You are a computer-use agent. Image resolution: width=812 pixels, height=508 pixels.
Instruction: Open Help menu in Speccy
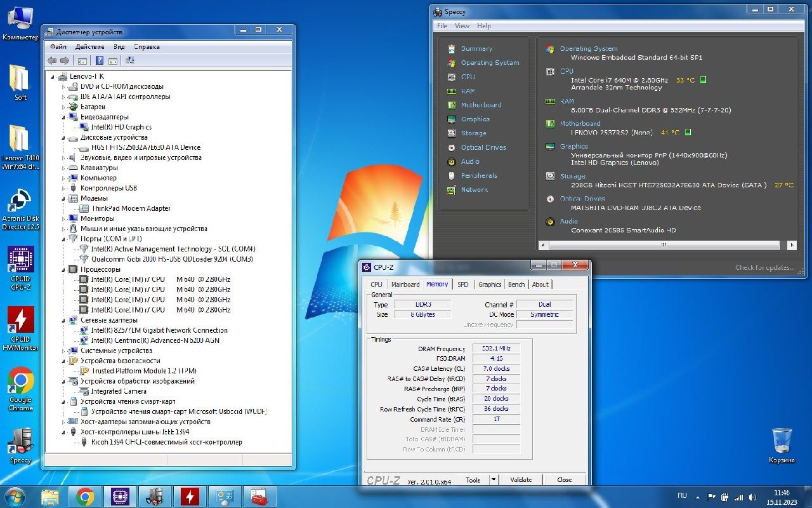coord(484,26)
